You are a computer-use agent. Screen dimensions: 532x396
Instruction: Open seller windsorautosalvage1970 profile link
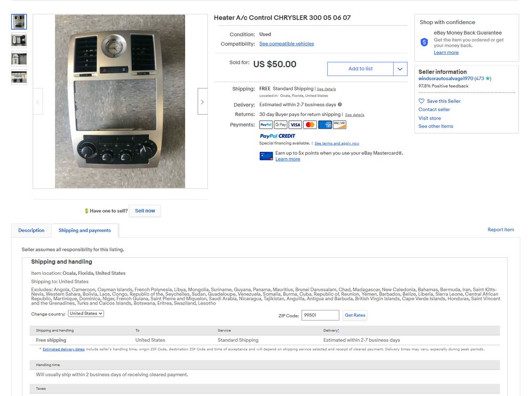click(x=445, y=78)
